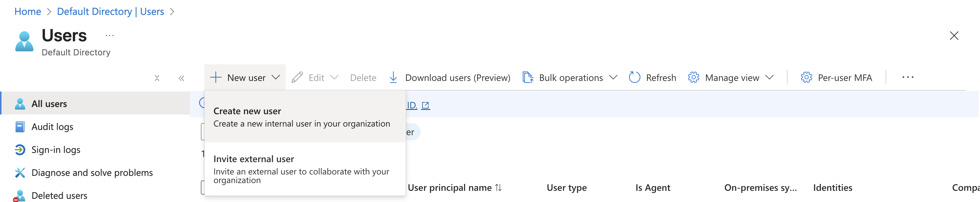Go to Home breadcrumb link
Image resolution: width=980 pixels, height=202 pixels.
pos(28,11)
